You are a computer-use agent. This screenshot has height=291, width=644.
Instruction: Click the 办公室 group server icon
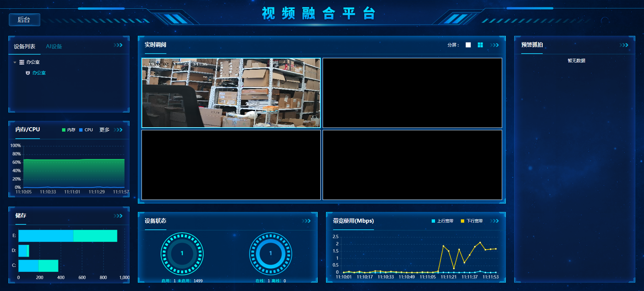[22, 62]
